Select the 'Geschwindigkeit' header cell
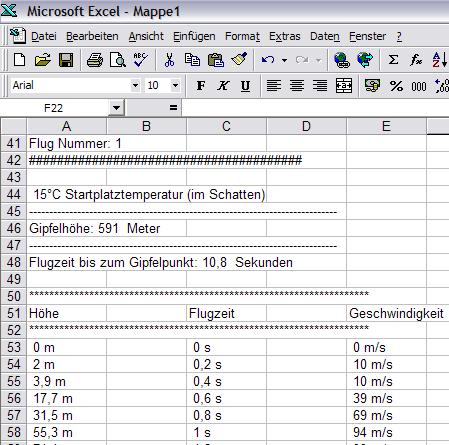449x445 pixels. click(386, 313)
